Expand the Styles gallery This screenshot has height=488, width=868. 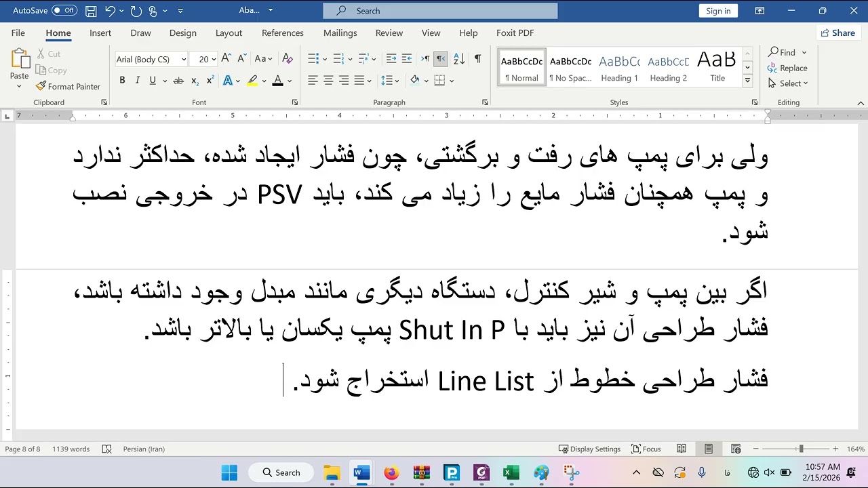pos(747,81)
